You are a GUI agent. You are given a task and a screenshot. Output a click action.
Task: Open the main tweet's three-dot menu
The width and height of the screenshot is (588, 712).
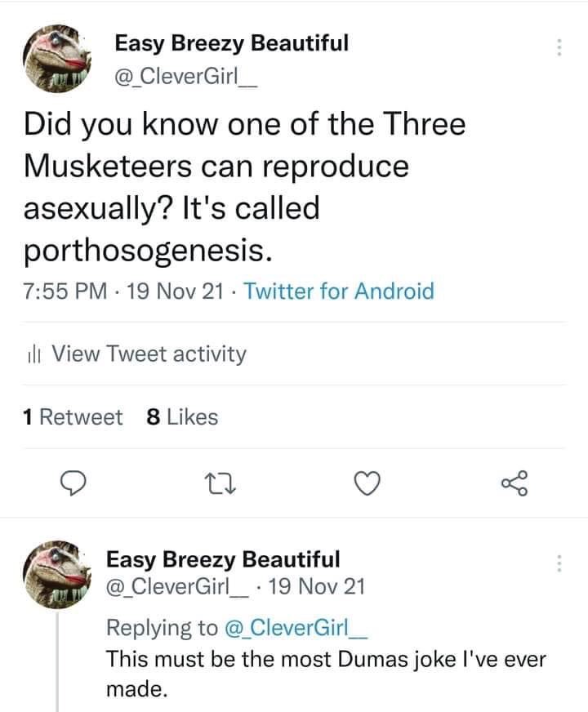559,47
